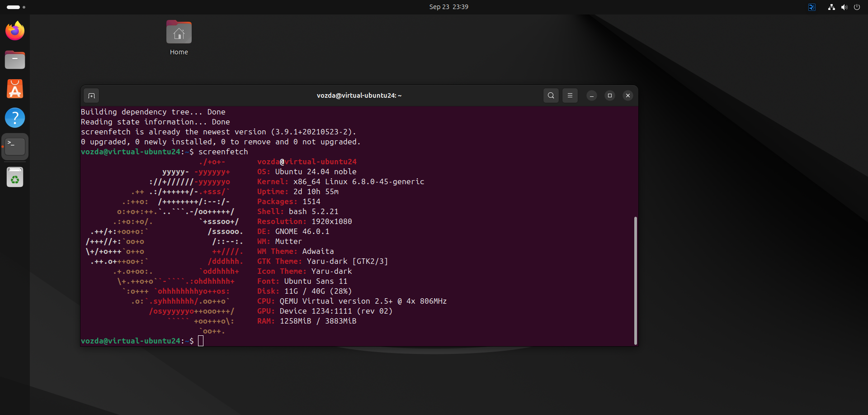Click 'screenfetch is already the newest version' line

click(x=218, y=132)
